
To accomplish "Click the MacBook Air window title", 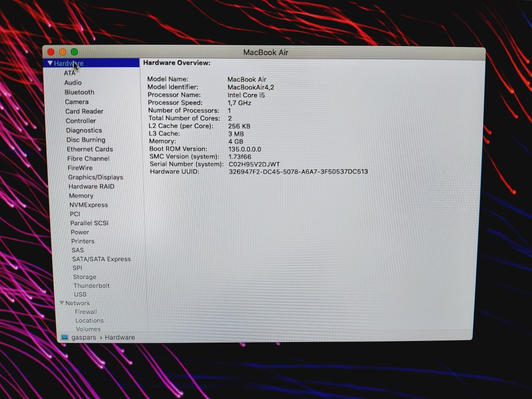I will [266, 52].
